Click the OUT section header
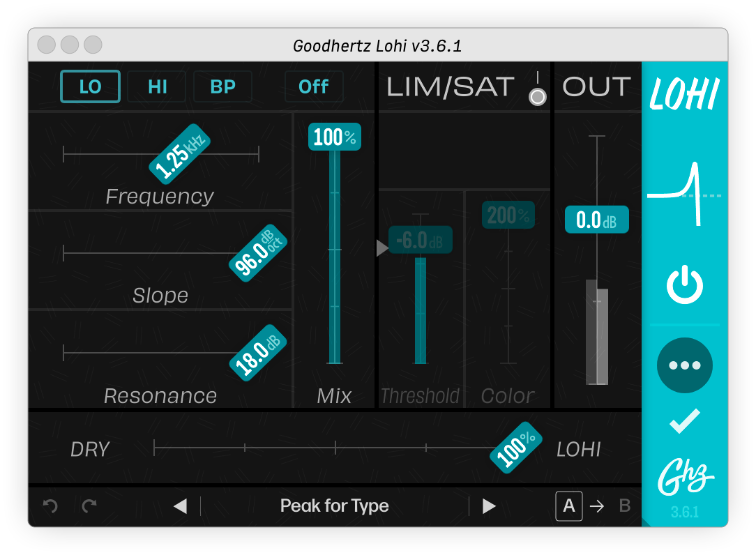Screen dimensions: 756x555 (596, 86)
